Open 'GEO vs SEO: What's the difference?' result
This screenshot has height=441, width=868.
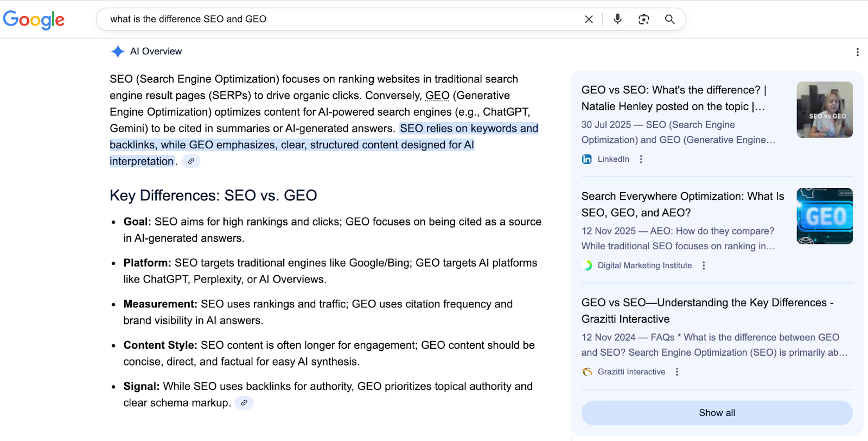674,98
